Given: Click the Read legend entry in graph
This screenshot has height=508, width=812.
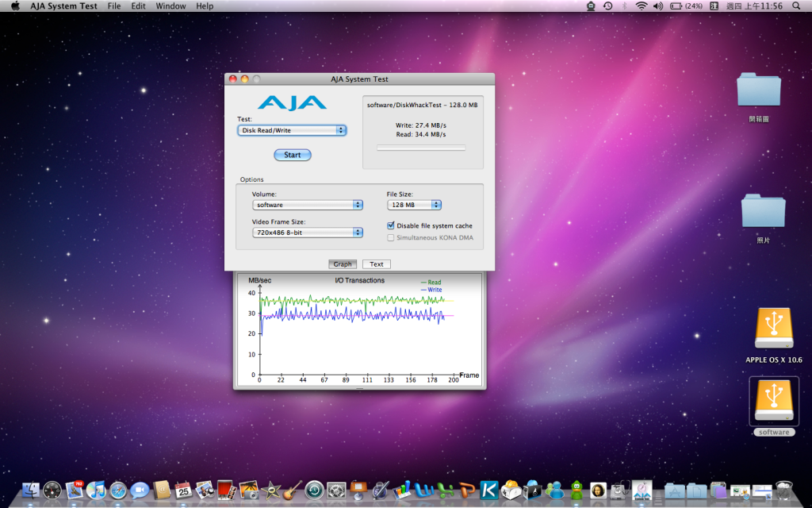Looking at the screenshot, I should tap(431, 282).
